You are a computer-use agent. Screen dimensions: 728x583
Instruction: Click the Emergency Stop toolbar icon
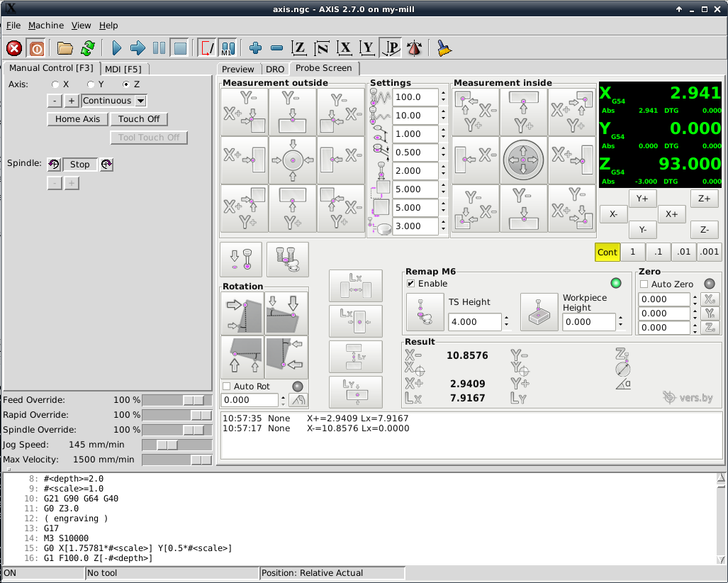tap(14, 48)
